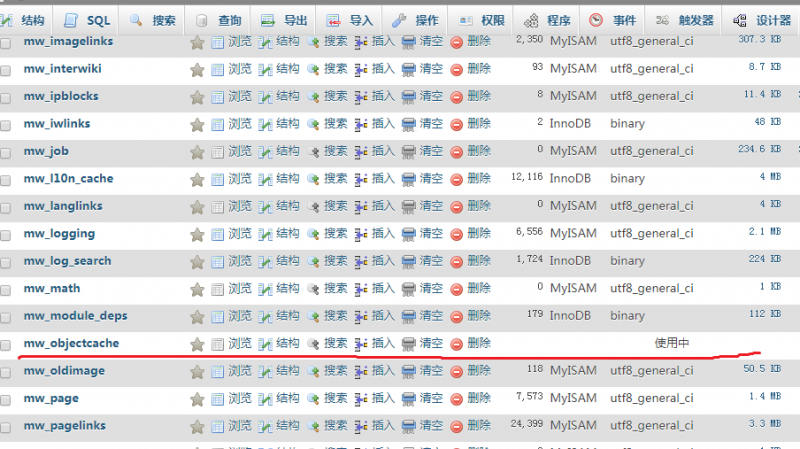Click 浏览 for mw_interwiki
800x449 pixels.
click(240, 68)
